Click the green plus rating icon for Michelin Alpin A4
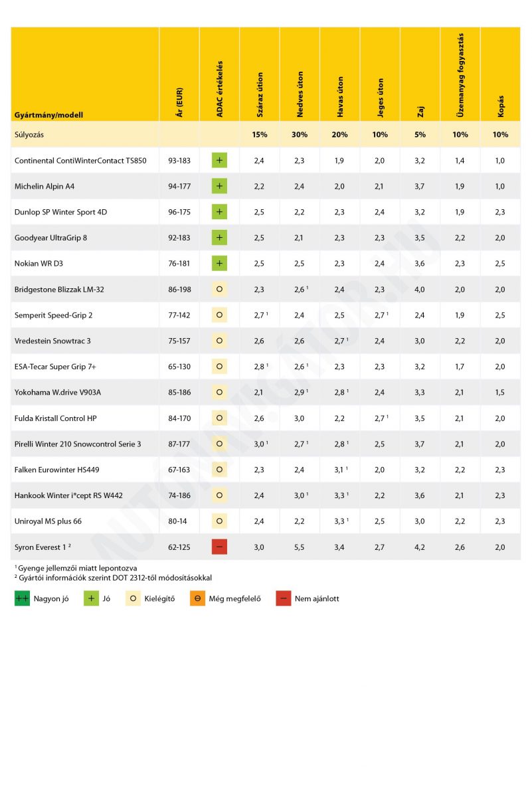 (x=219, y=187)
